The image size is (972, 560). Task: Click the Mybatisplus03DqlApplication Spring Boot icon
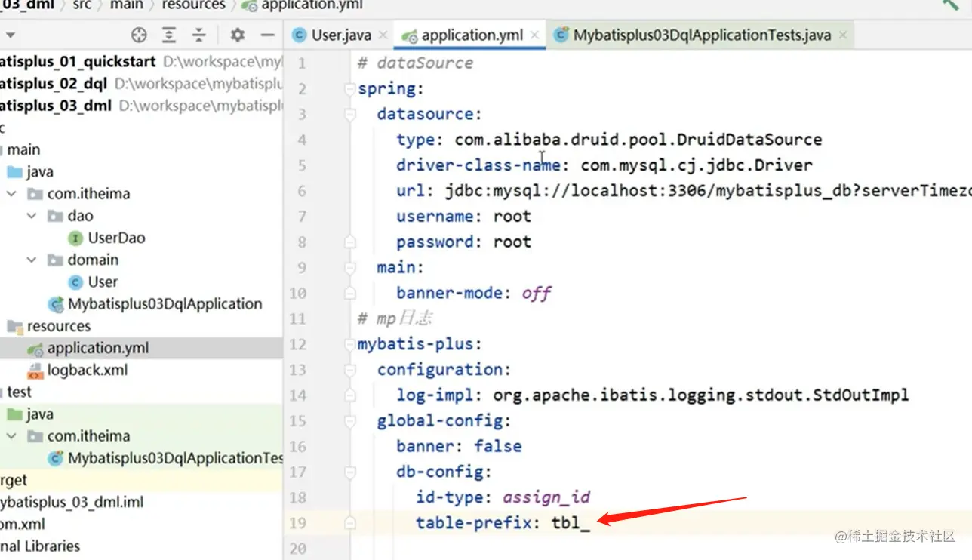coord(56,305)
